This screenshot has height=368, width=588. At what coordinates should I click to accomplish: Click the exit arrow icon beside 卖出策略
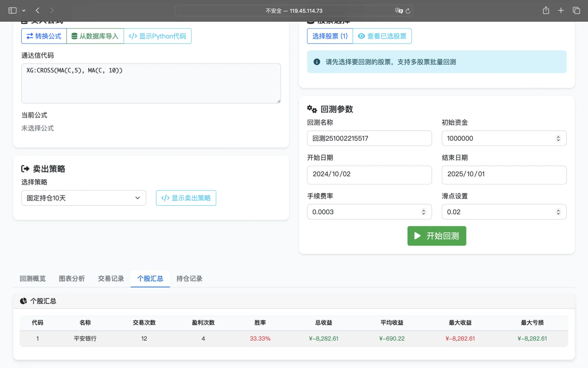26,168
